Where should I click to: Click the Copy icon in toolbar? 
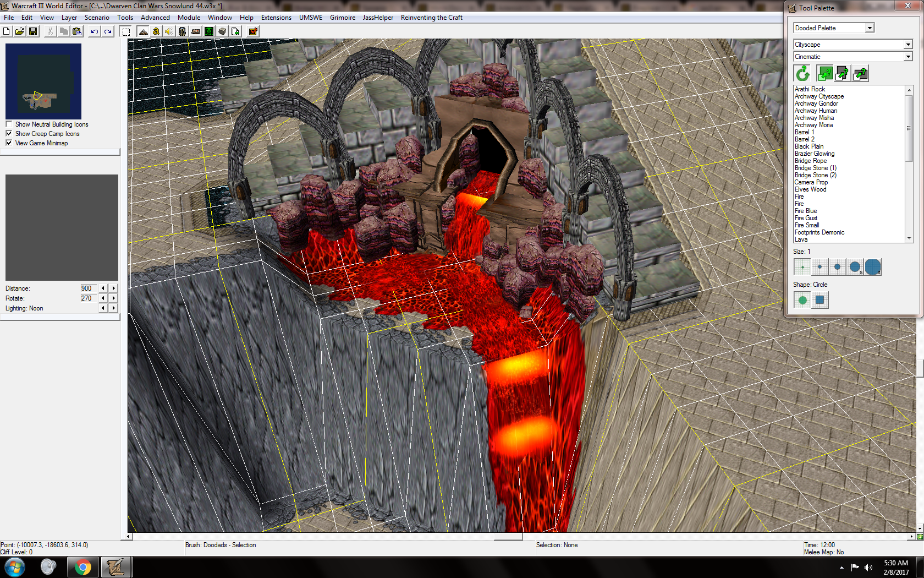(64, 31)
